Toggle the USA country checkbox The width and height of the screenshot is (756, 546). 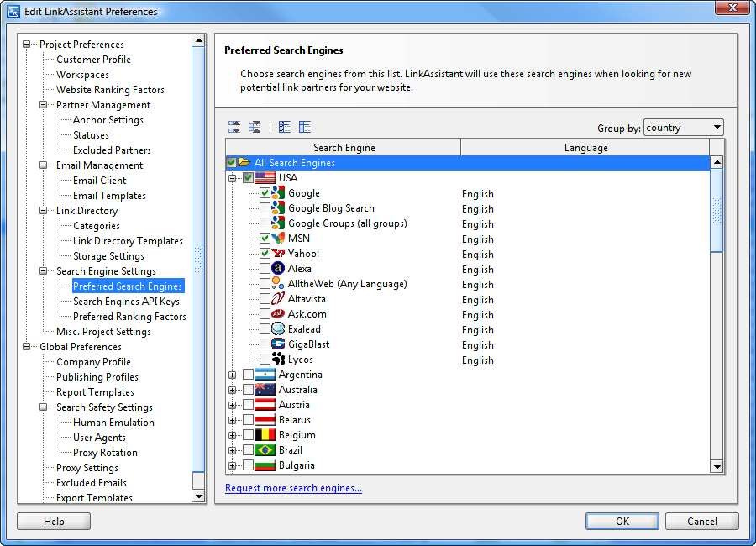248,178
